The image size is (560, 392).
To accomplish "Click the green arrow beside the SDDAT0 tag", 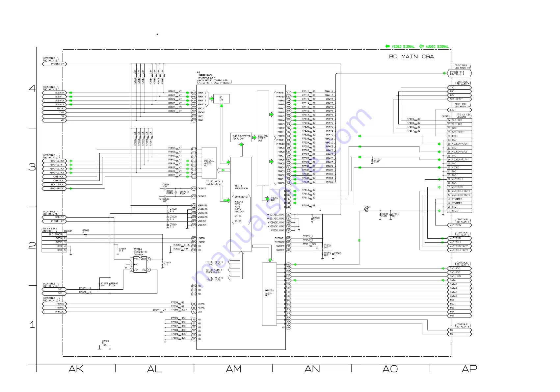I will coord(70,93).
